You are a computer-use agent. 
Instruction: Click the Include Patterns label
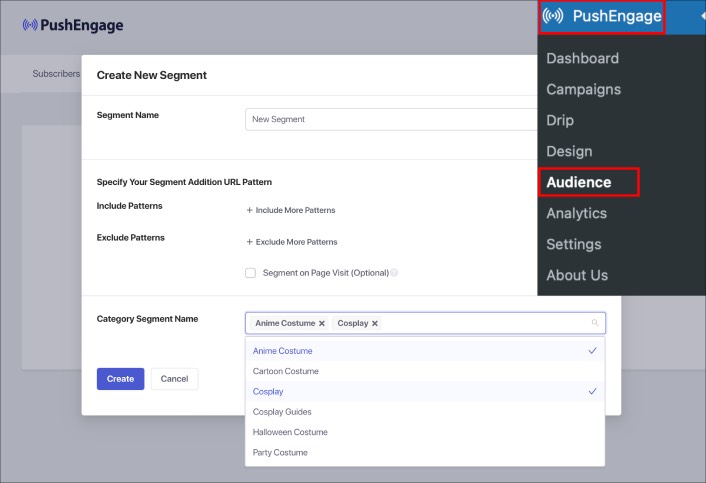click(x=129, y=206)
